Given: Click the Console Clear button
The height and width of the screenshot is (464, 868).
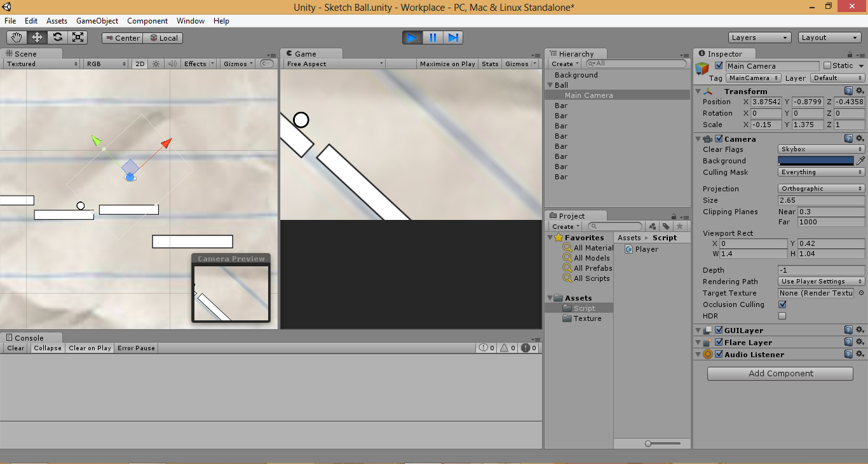Looking at the screenshot, I should pos(16,348).
